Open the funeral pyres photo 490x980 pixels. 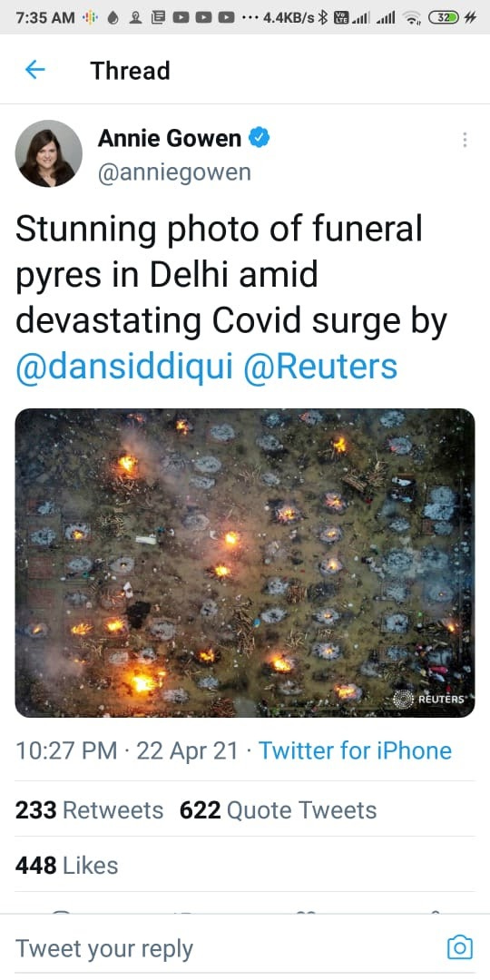point(245,563)
